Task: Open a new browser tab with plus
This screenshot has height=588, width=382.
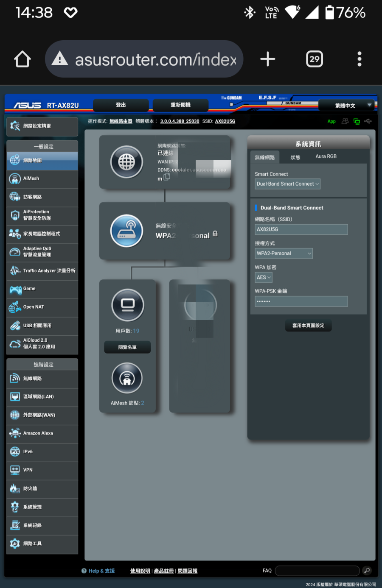Action: [267, 59]
